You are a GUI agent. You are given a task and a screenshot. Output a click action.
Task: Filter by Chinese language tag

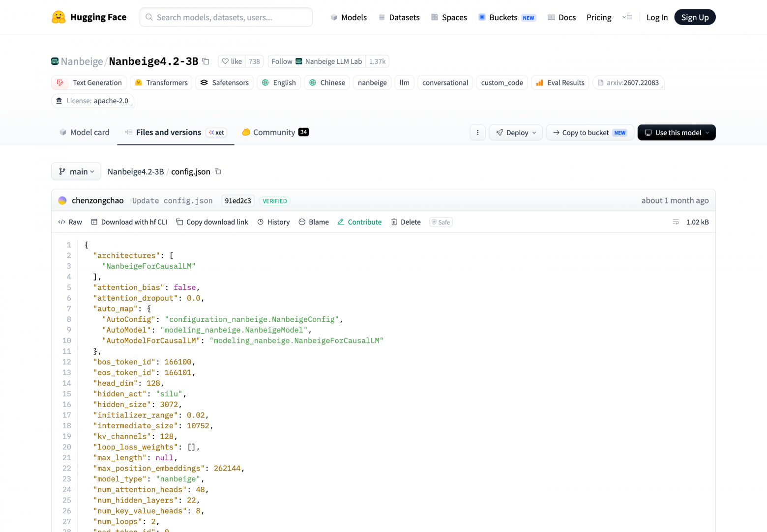(327, 83)
